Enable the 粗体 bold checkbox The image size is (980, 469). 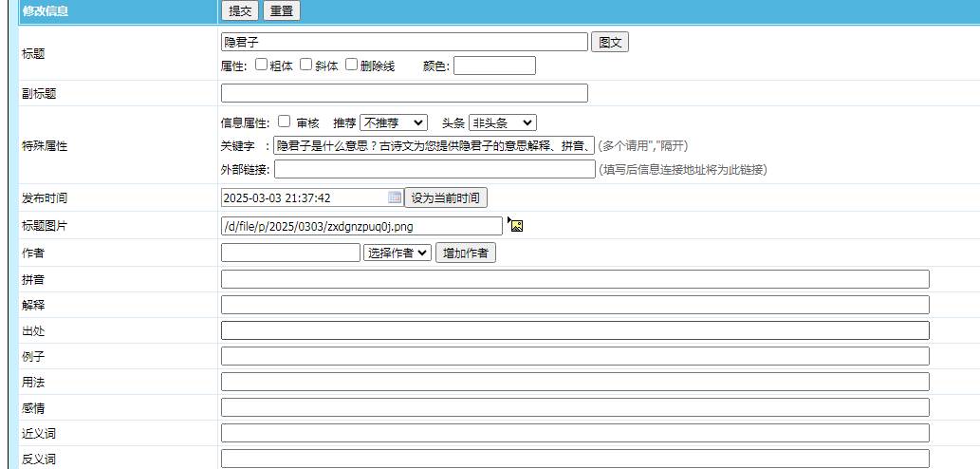tap(262, 65)
